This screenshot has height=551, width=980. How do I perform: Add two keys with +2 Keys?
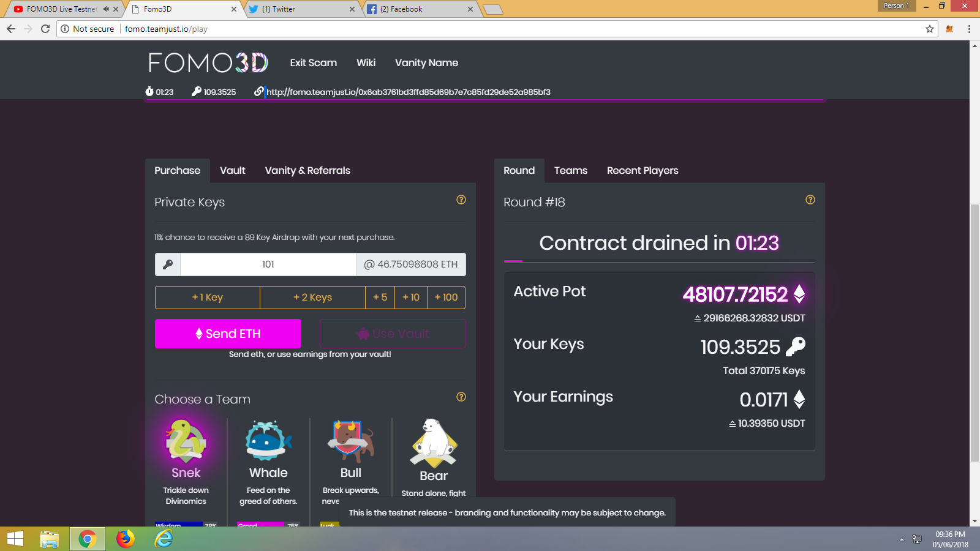point(312,298)
